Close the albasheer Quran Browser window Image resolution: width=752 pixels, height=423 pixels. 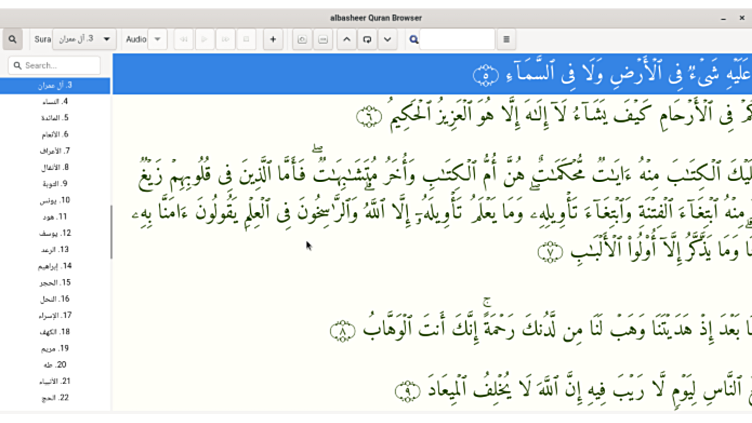742,18
